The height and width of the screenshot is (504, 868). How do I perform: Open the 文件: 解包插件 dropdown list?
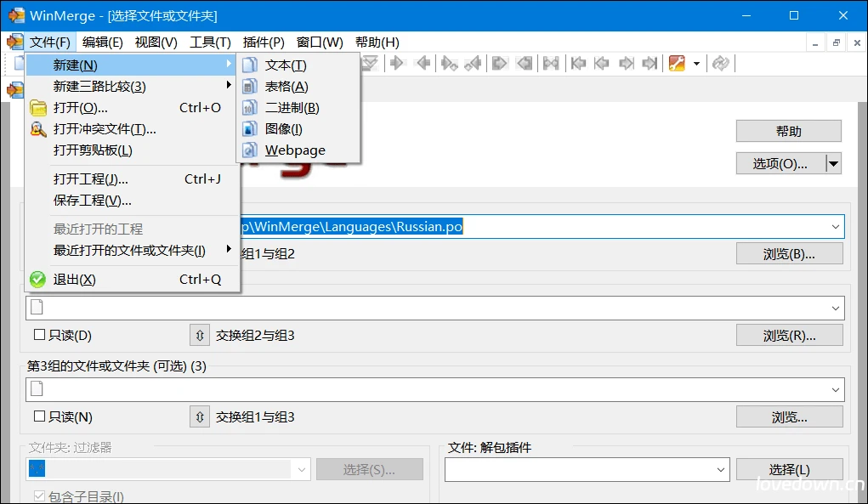(x=719, y=469)
